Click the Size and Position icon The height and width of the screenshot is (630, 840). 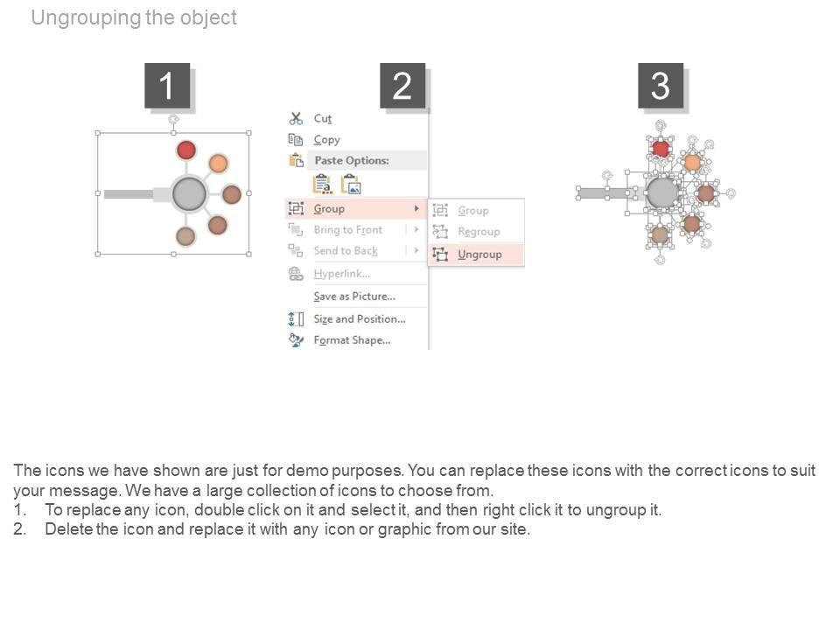(296, 319)
